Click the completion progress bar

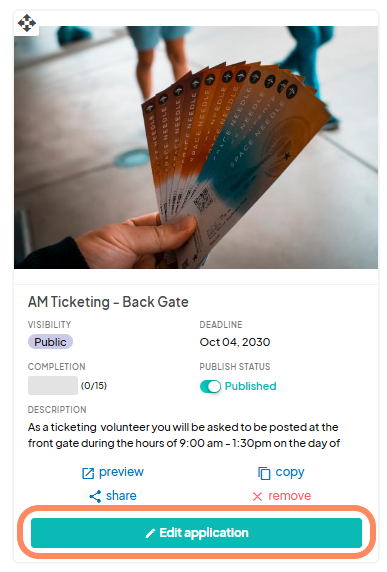(x=53, y=386)
